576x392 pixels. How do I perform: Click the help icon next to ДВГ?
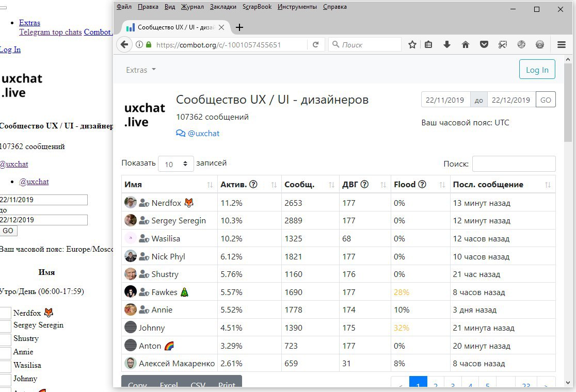(x=364, y=184)
